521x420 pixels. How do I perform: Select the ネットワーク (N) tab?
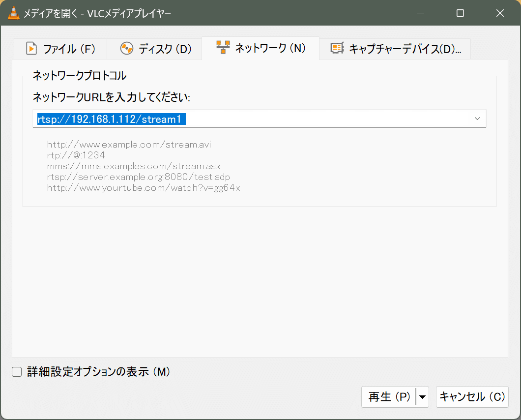[260, 48]
